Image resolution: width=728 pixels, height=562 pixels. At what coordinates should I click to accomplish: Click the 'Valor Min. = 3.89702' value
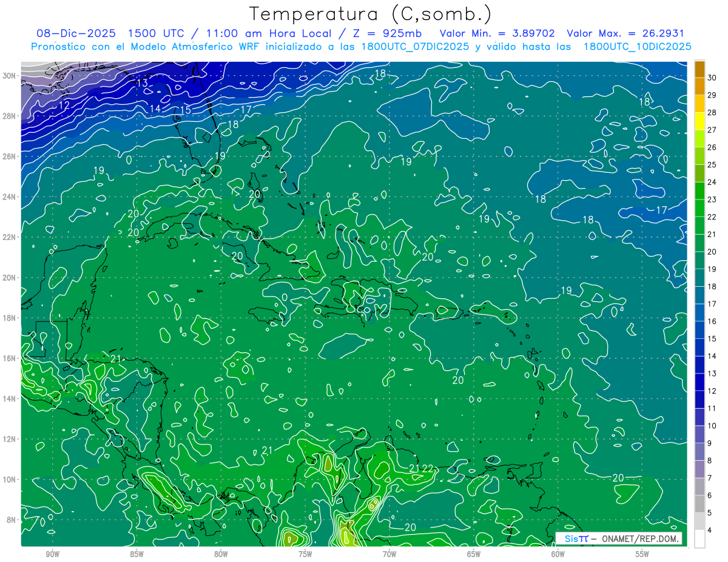(x=497, y=33)
